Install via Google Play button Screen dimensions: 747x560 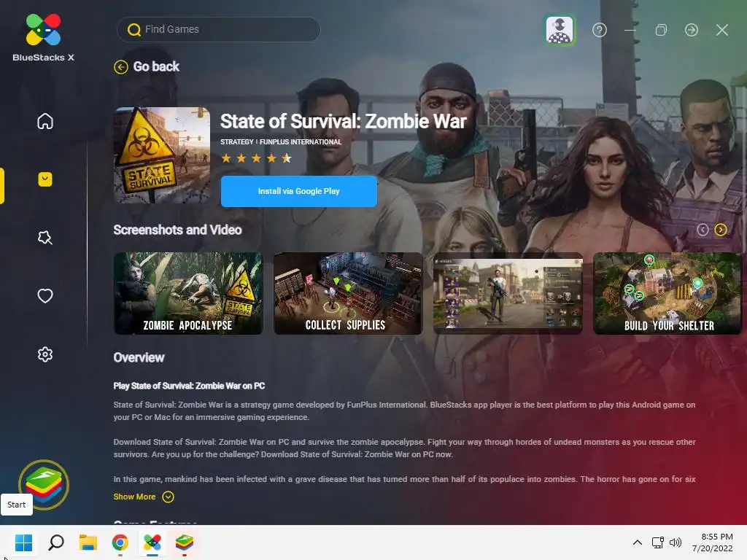tap(298, 191)
